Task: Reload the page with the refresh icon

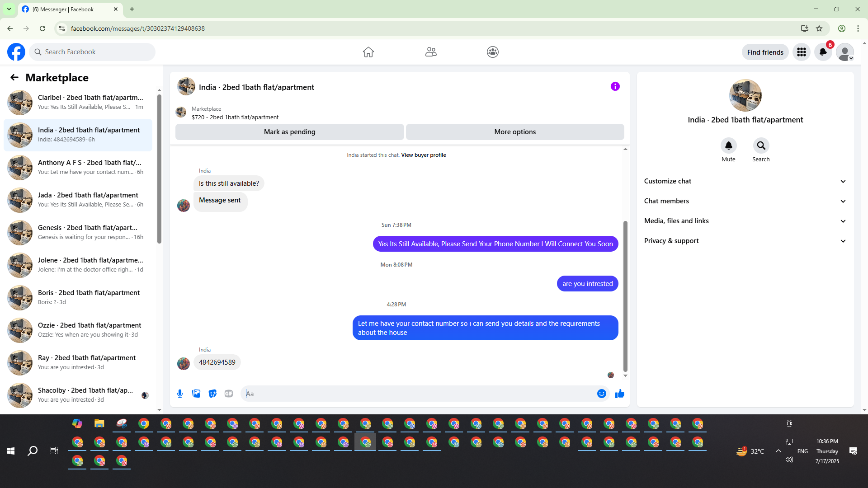Action: pos(42,28)
